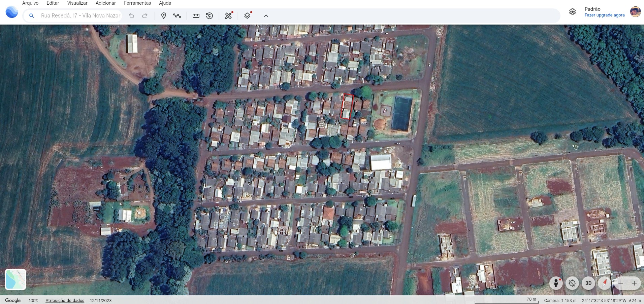Add a placemark with the pin tool
The image size is (644, 304).
tap(164, 16)
